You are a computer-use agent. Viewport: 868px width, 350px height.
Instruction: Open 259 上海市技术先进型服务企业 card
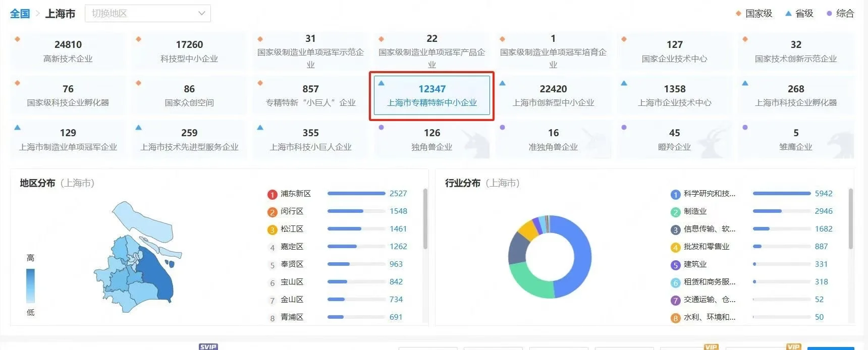click(189, 140)
